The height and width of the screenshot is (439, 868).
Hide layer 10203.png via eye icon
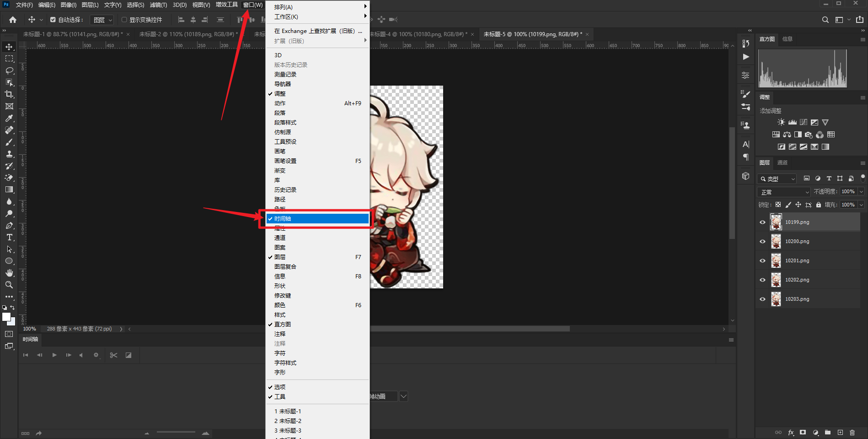pyautogui.click(x=762, y=299)
